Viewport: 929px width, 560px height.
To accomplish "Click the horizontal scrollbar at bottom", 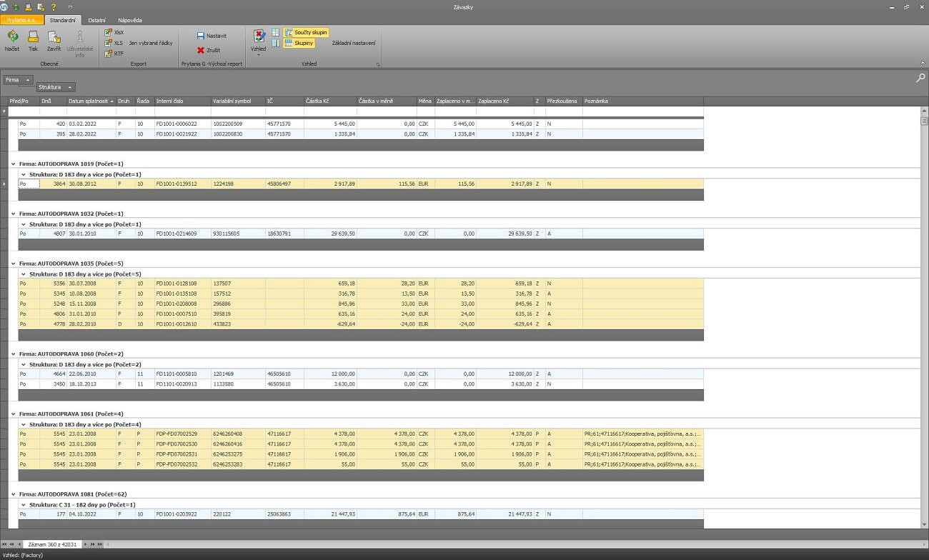I will (515, 544).
